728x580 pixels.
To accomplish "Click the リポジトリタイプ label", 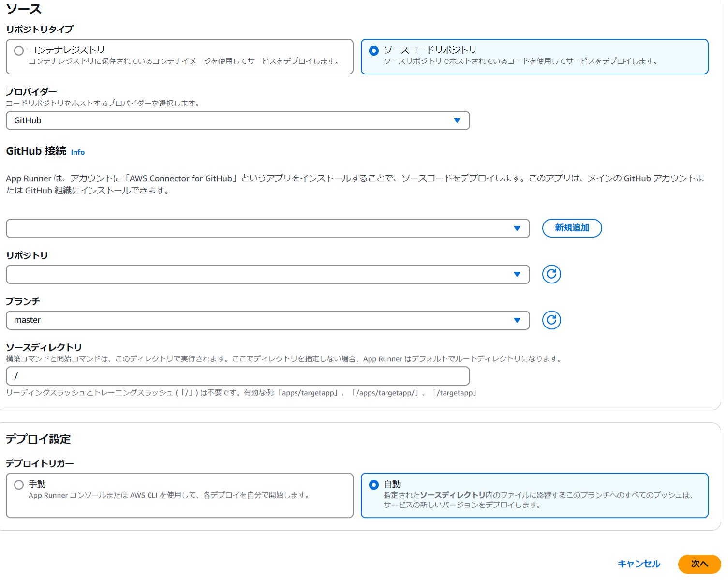I will pos(40,30).
